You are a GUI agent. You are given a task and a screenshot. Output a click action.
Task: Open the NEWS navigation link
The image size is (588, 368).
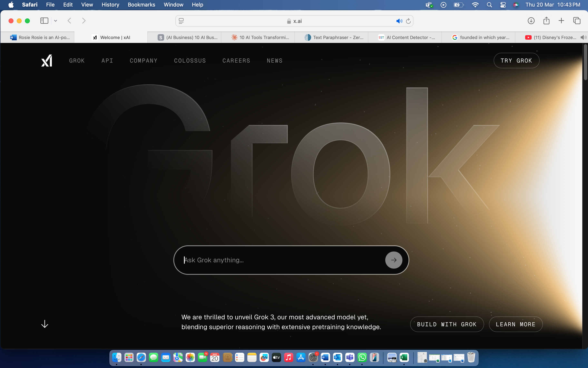(275, 61)
